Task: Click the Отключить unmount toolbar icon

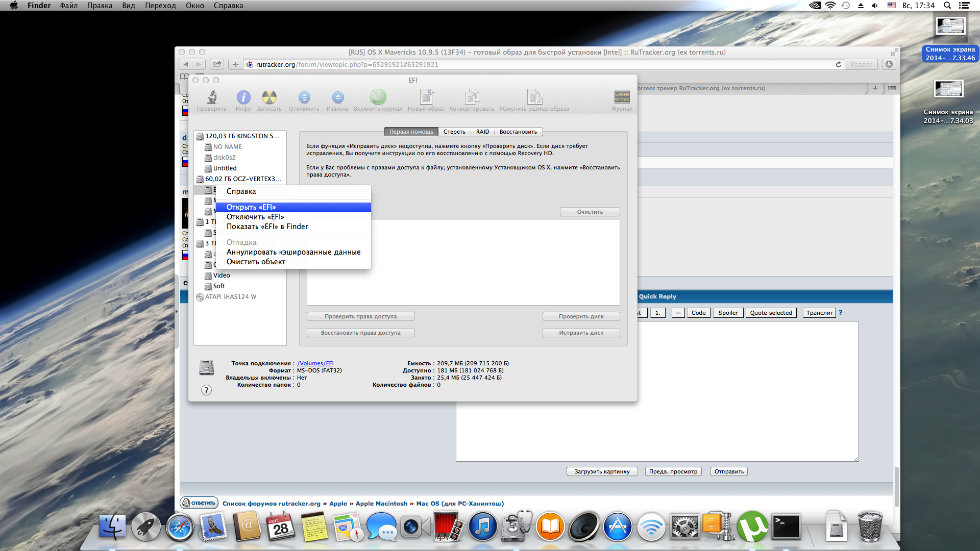Action: (x=304, y=97)
